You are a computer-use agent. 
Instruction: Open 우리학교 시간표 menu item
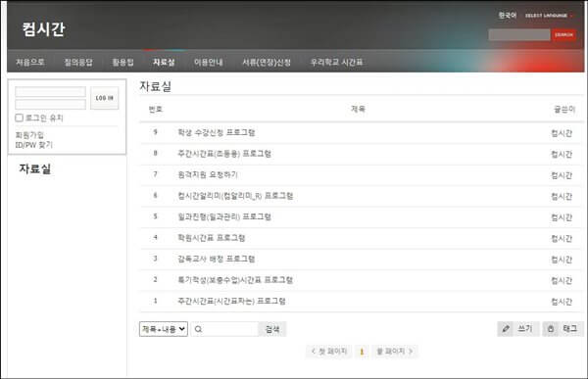click(x=336, y=62)
